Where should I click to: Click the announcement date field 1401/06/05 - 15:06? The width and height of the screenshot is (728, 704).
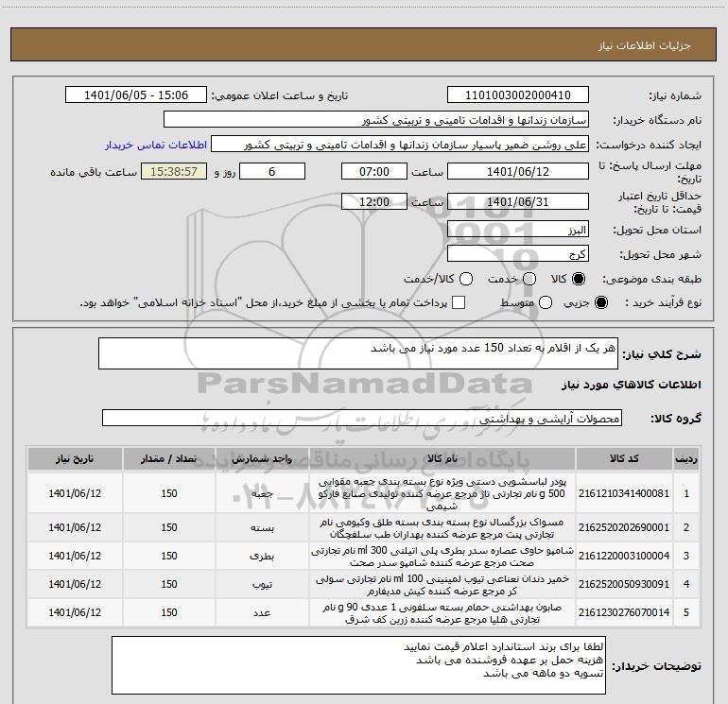[x=136, y=95]
